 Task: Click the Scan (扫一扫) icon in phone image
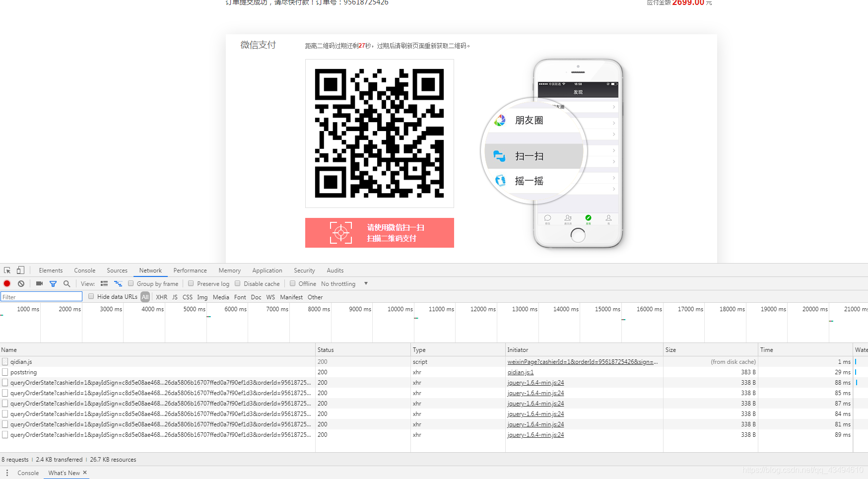499,156
